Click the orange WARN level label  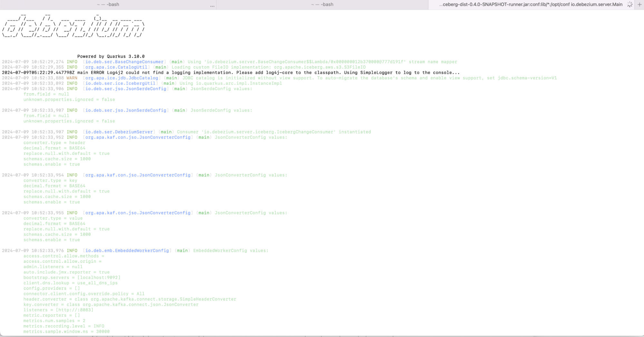pyautogui.click(x=72, y=78)
